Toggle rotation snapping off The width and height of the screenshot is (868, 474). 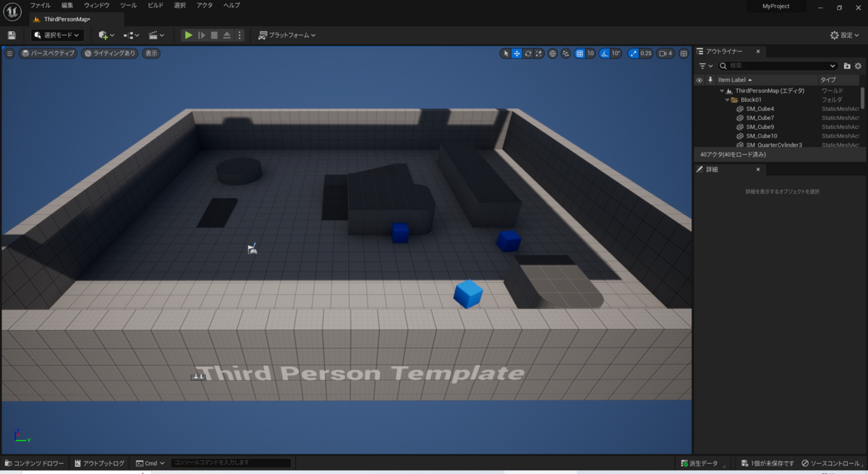[605, 54]
